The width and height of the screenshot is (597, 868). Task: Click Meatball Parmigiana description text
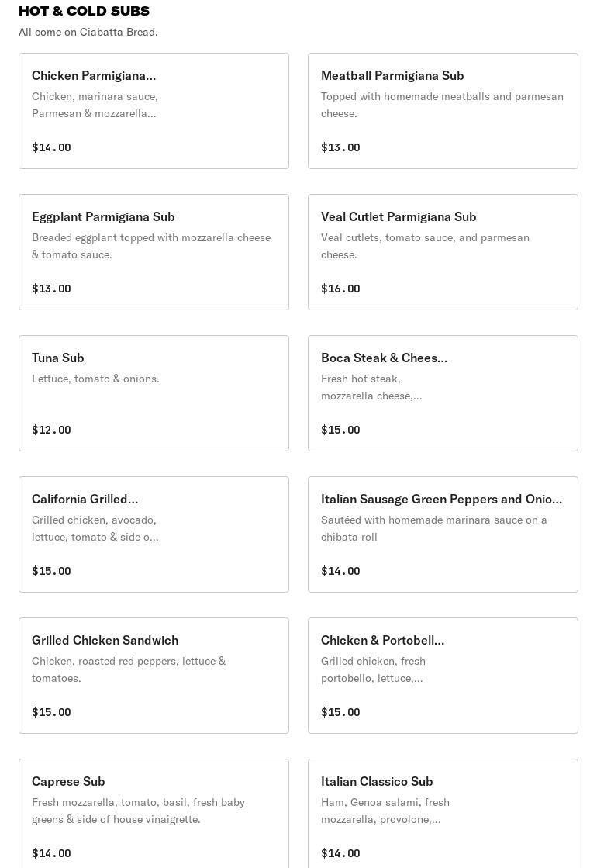coord(442,105)
